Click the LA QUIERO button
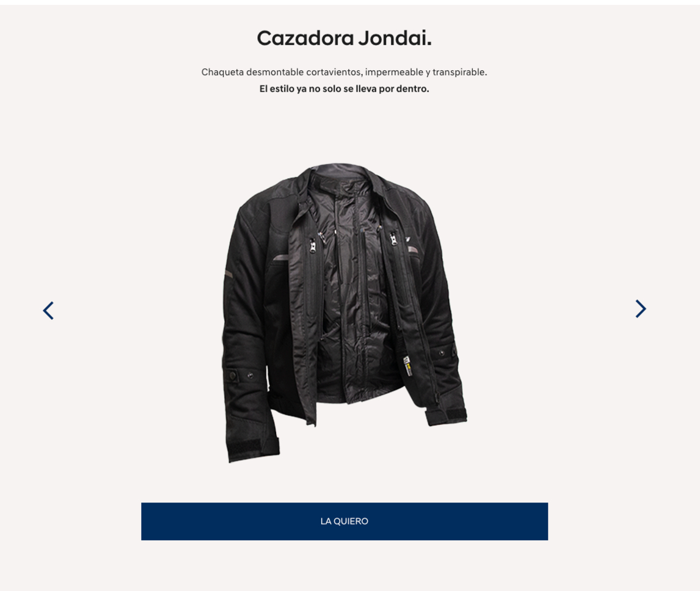Viewport: 700px width, 591px height. click(x=344, y=521)
